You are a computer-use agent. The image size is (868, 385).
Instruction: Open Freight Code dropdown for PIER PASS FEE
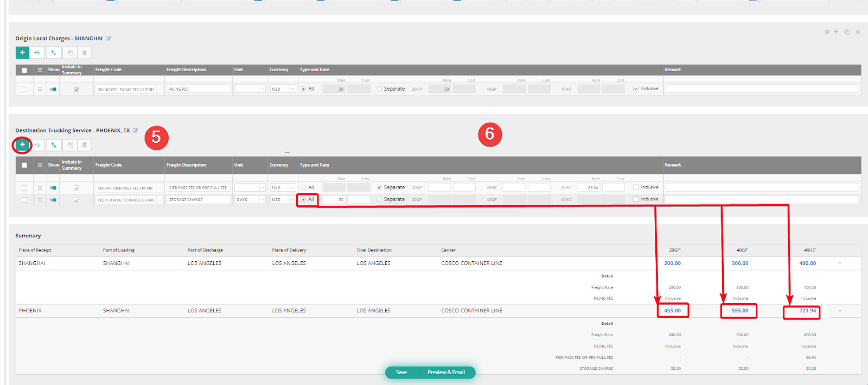click(x=159, y=188)
